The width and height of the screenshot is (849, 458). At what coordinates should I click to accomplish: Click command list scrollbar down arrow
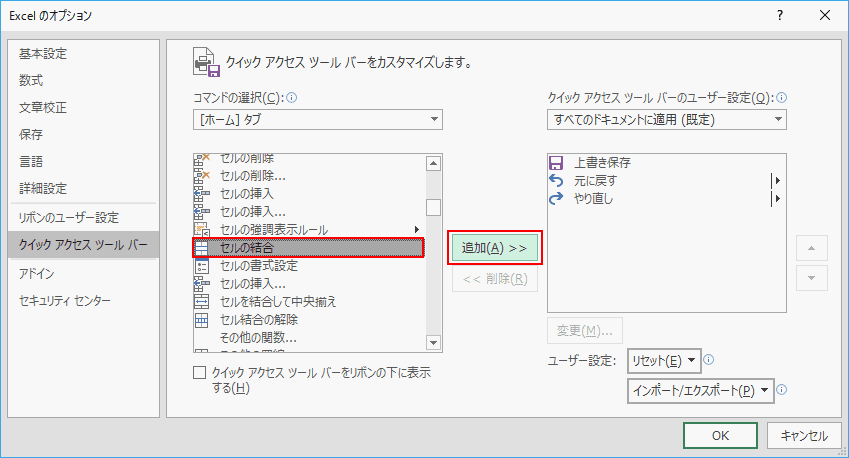[433, 342]
